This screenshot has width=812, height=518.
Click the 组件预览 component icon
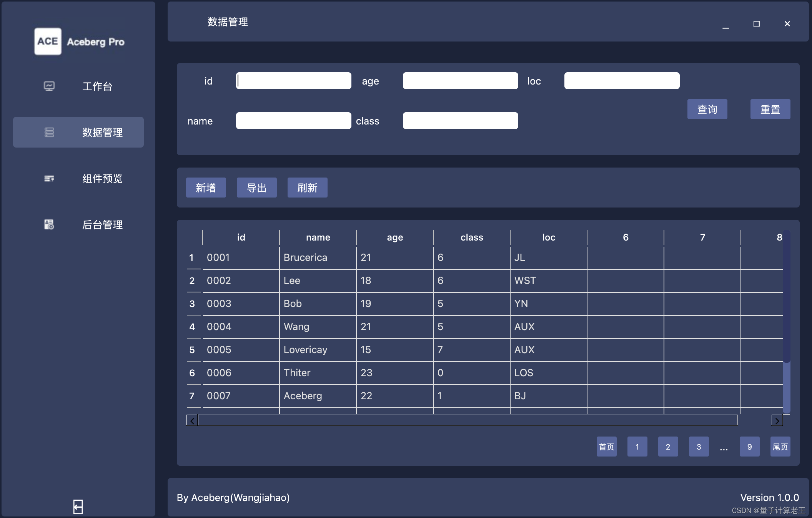point(49,178)
